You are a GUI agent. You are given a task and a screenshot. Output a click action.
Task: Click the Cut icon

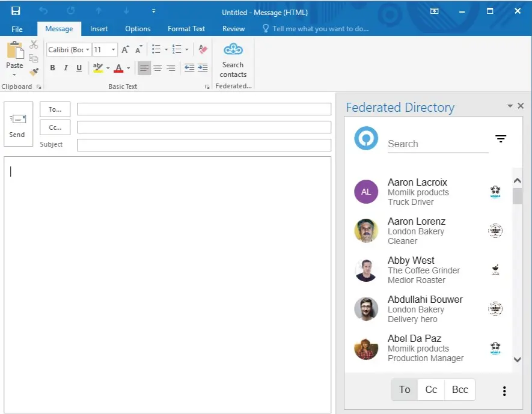[34, 45]
